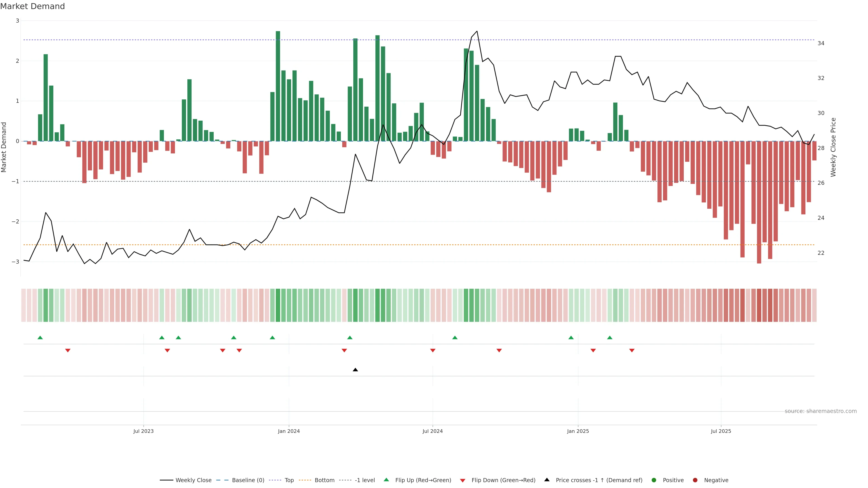
Task: Click the green Positive legend dot
Action: click(654, 480)
